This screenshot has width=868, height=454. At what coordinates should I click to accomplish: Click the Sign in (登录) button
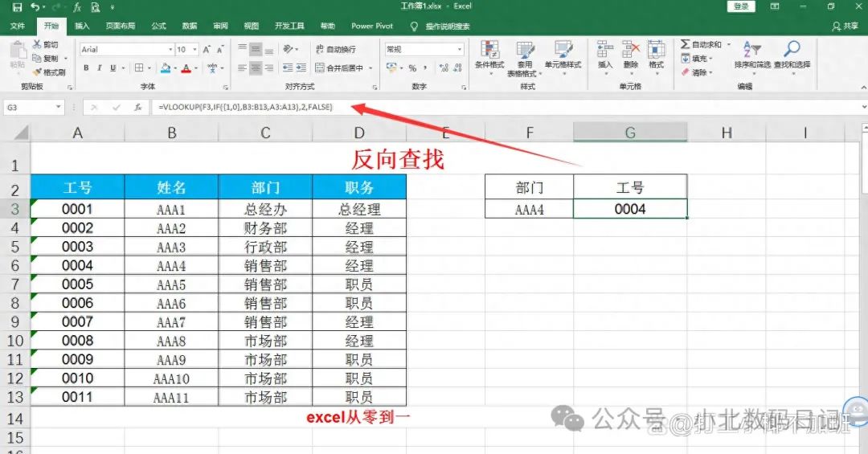(741, 6)
